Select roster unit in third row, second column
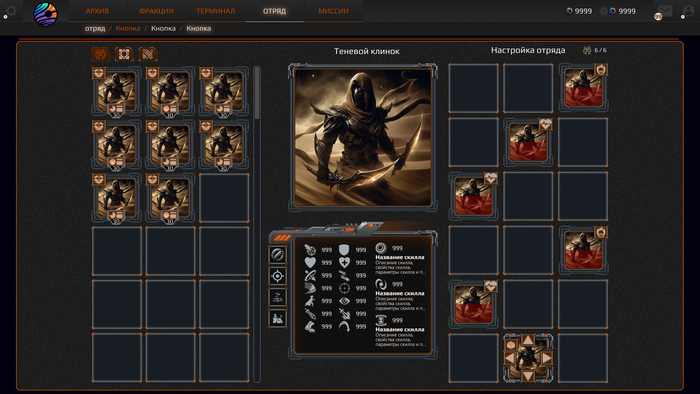Image resolution: width=700 pixels, height=394 pixels. pos(170,198)
